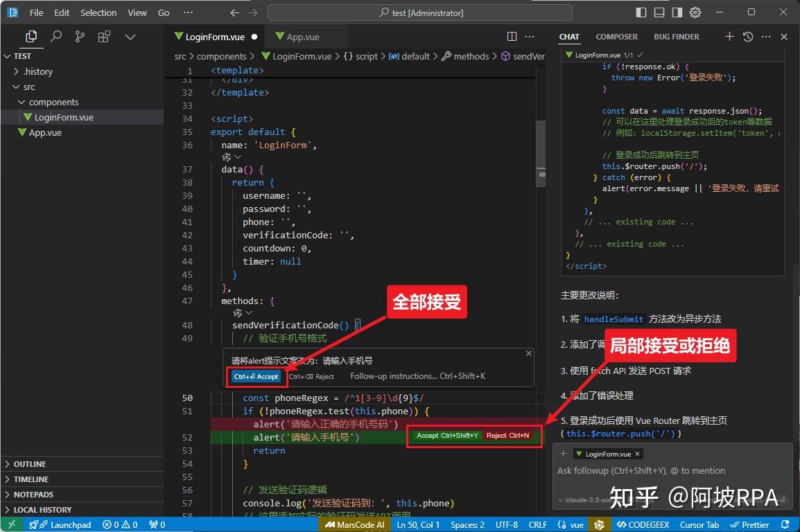This screenshot has height=532, width=800.
Task: Toggle Cursor Tab in the status bar
Action: pos(699,524)
